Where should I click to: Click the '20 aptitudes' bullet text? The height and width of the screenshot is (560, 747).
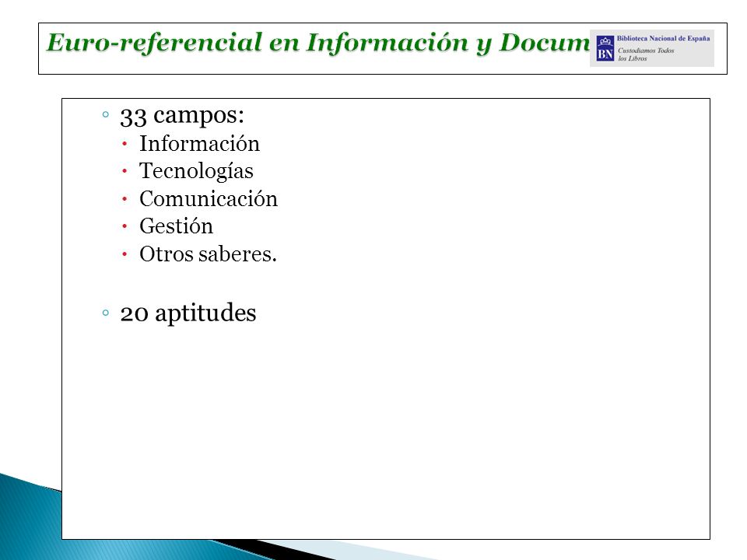coord(188,313)
